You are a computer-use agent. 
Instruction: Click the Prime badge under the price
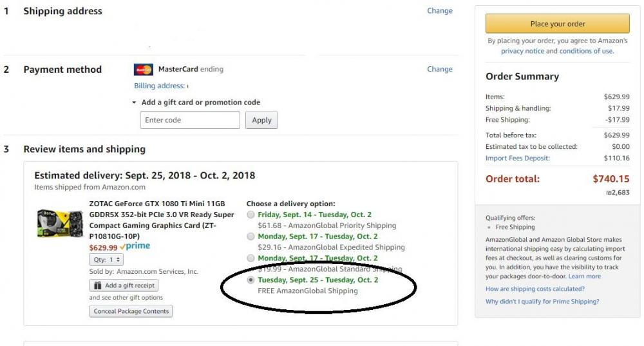135,247
